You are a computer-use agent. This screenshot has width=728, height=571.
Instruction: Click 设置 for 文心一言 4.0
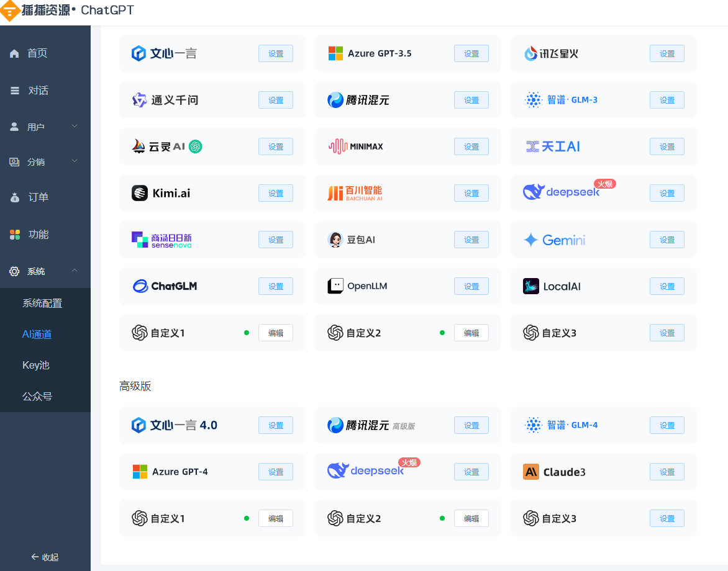(x=276, y=425)
